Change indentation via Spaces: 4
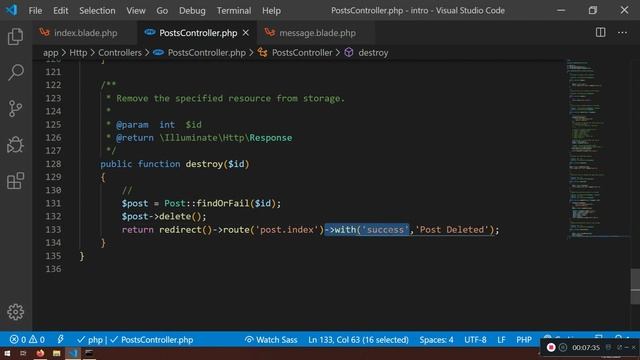 [436, 340]
